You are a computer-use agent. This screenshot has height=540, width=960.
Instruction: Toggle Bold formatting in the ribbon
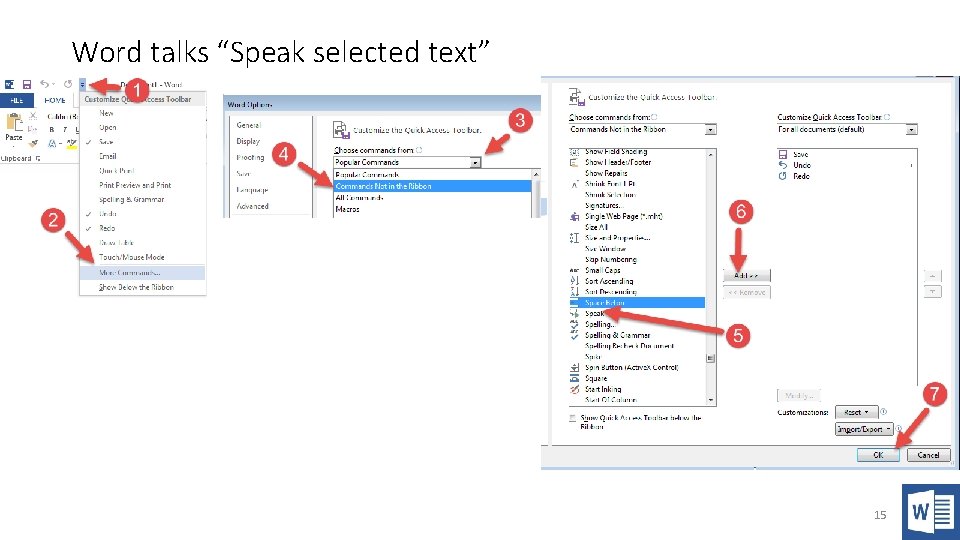[x=51, y=129]
